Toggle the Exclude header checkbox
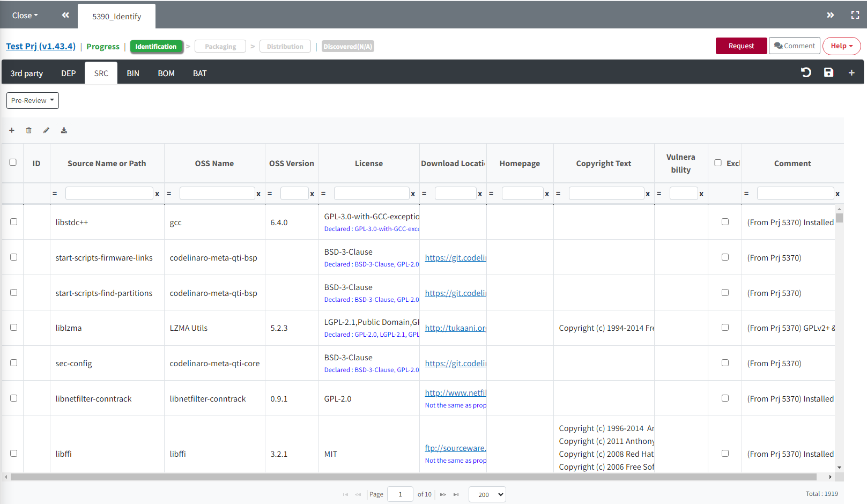The image size is (867, 504). (718, 162)
